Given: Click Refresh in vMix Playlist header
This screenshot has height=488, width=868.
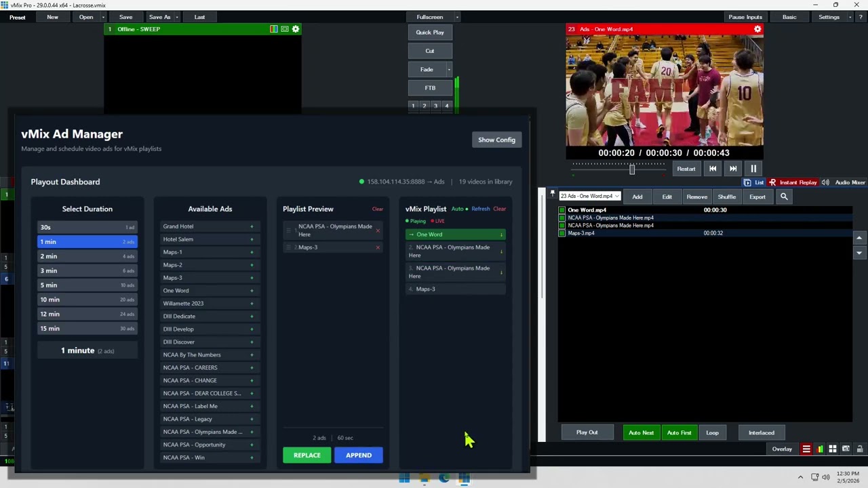Looking at the screenshot, I should point(480,209).
